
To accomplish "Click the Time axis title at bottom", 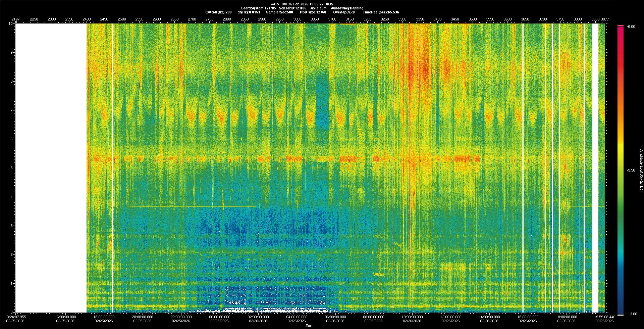I will click(x=309, y=326).
